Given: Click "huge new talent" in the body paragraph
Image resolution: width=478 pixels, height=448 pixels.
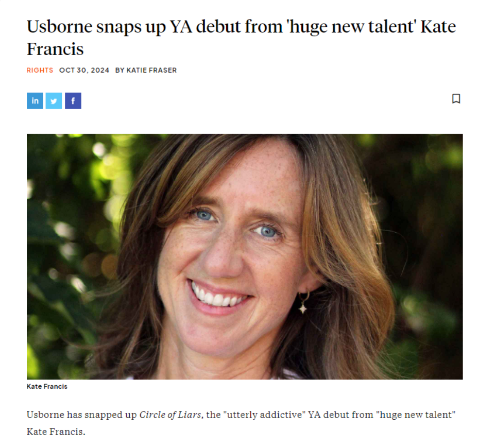Looking at the screenshot, I should point(416,415).
